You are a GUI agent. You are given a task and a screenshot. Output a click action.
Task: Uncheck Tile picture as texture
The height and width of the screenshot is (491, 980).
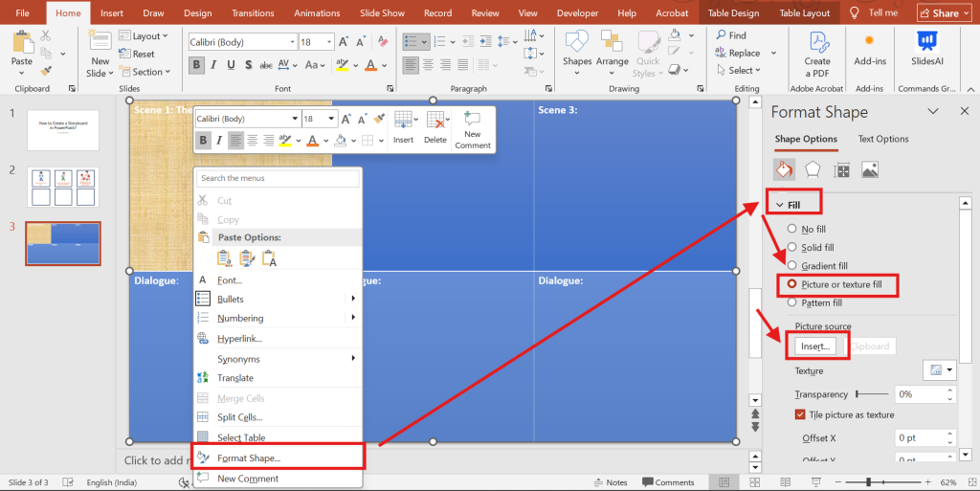800,414
